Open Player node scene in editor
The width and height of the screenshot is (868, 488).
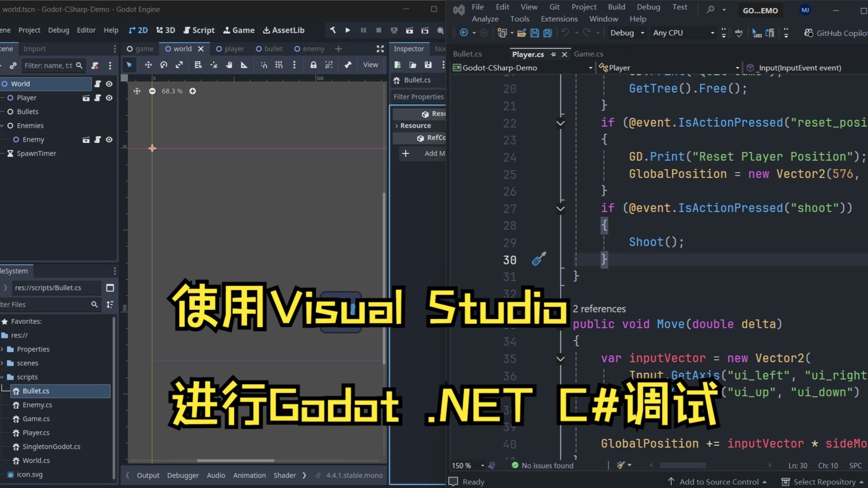coord(86,98)
